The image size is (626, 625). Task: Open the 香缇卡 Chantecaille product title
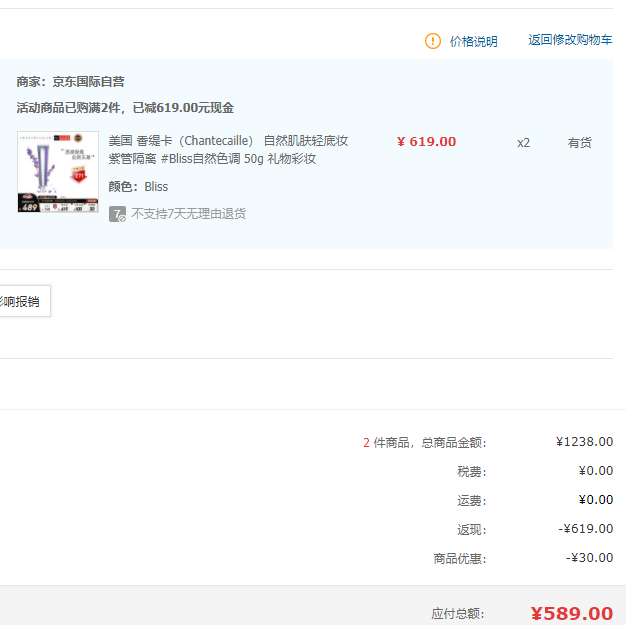228,150
